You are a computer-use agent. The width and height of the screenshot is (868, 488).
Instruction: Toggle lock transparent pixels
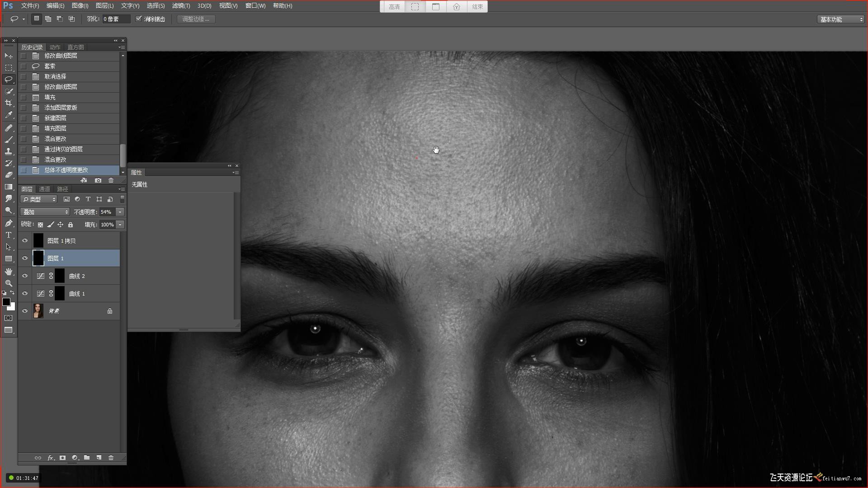tap(41, 225)
